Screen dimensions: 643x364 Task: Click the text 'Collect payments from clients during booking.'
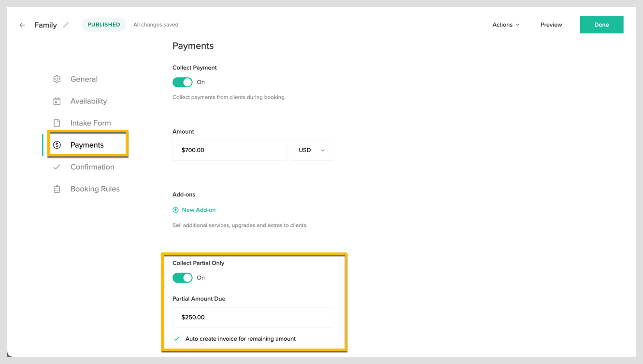pyautogui.click(x=229, y=97)
